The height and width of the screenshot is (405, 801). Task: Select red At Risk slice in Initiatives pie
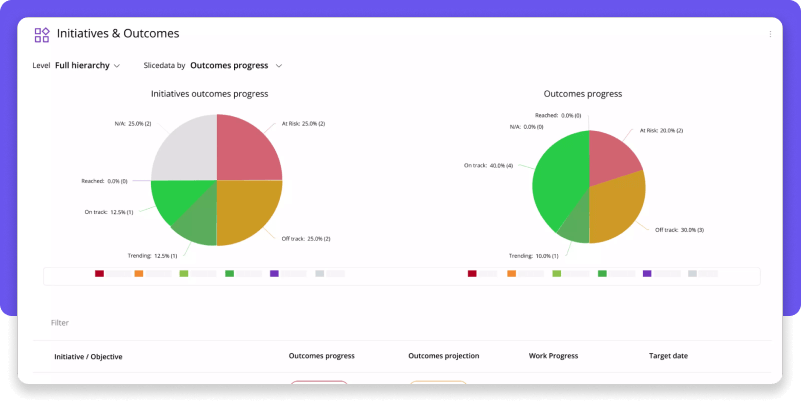coord(248,148)
